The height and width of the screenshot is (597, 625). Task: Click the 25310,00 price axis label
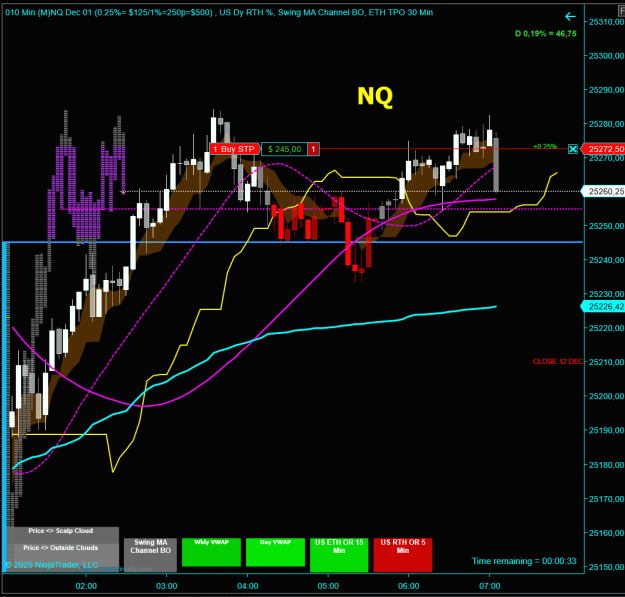(607, 22)
